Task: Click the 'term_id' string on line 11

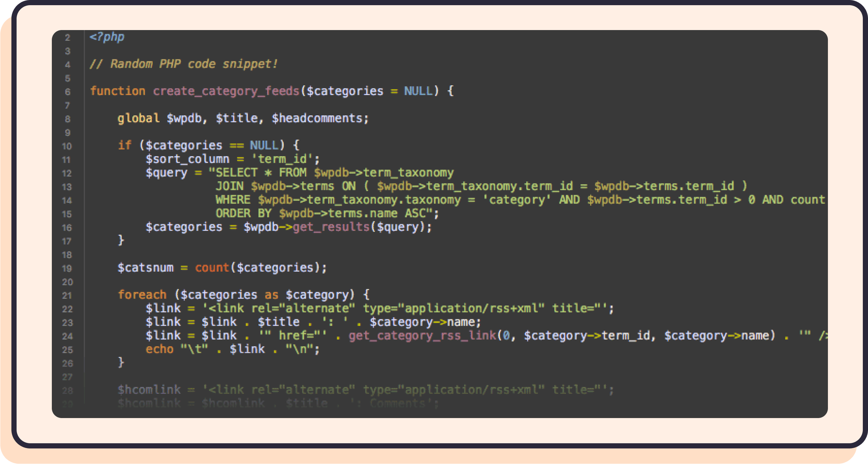Action: tap(282, 159)
